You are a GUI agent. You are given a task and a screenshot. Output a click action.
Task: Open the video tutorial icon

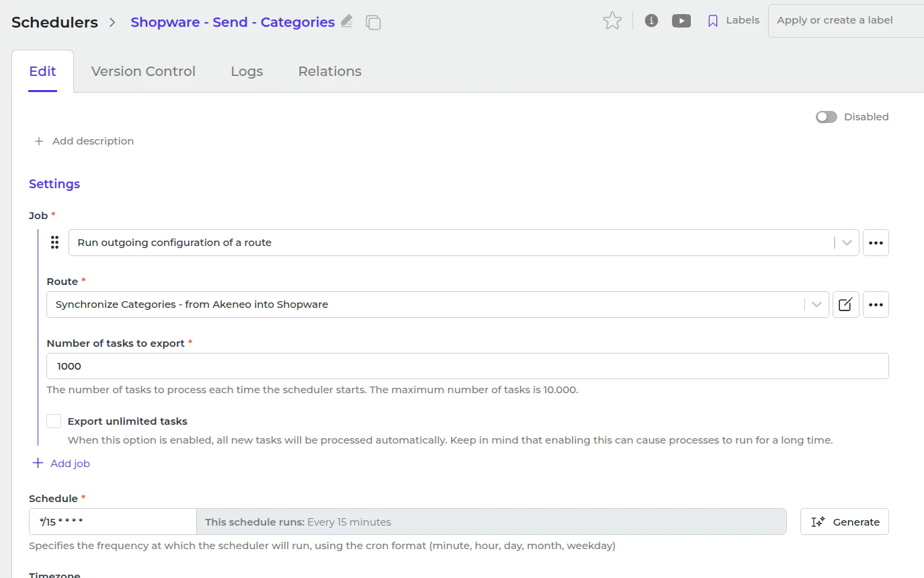tap(681, 21)
